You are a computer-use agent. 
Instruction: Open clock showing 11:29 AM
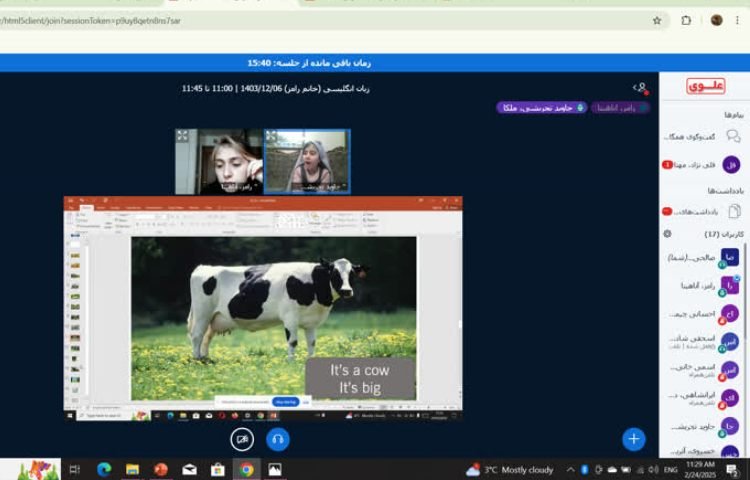click(700, 469)
